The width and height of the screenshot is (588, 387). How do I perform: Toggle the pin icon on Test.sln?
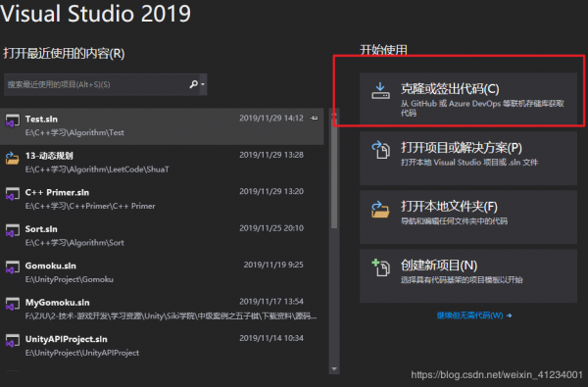(x=314, y=119)
